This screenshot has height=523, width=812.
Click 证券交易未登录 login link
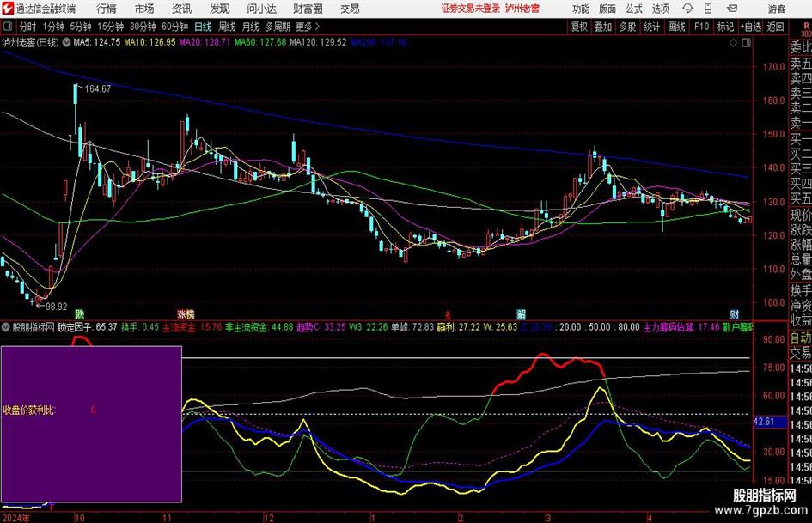pos(471,9)
